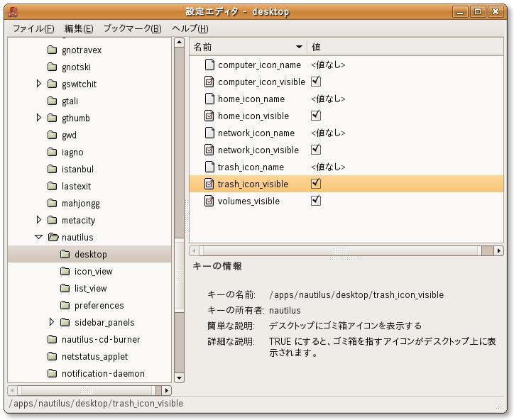
Task: Click <値なし> value of trash_icon_name
Action: tap(328, 167)
